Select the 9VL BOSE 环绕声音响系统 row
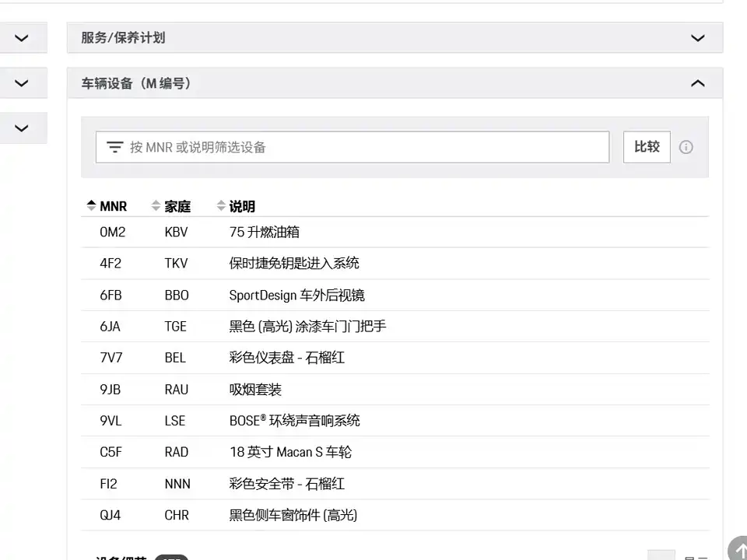The image size is (747, 560). click(395, 421)
